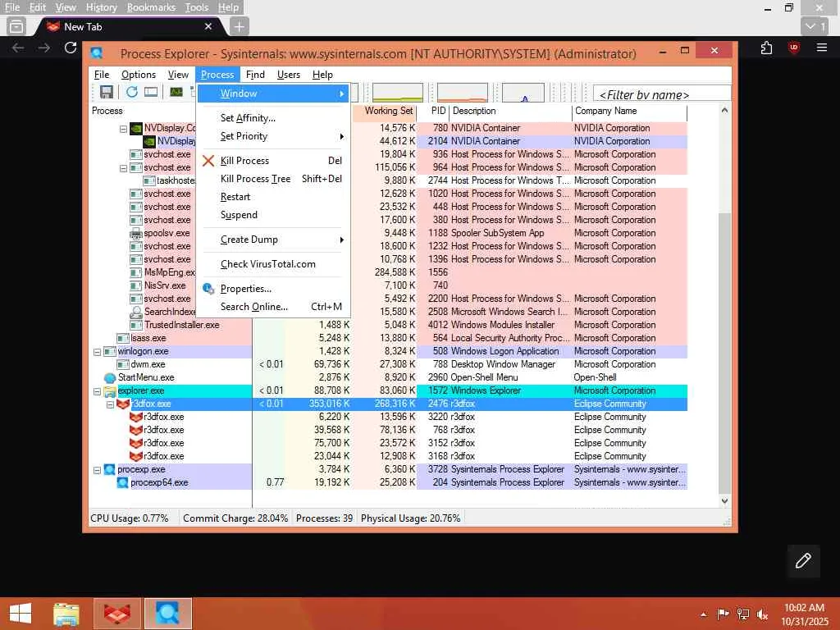This screenshot has width=840, height=630.
Task: Open the Create Dump submenu arrow
Action: click(x=341, y=240)
